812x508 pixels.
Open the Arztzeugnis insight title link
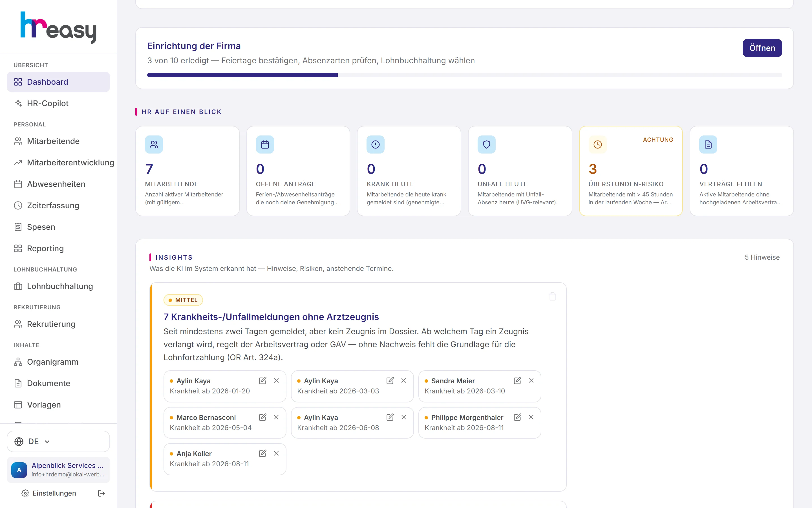pos(271,317)
